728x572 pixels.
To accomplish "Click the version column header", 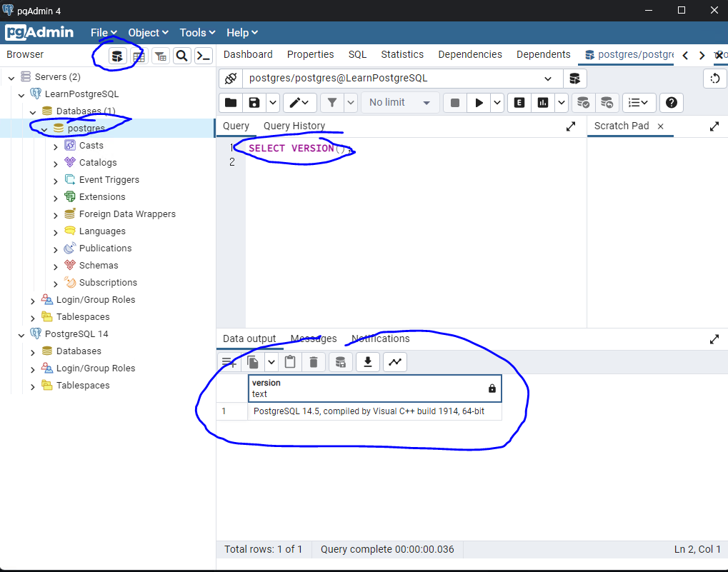I will pyautogui.click(x=374, y=388).
